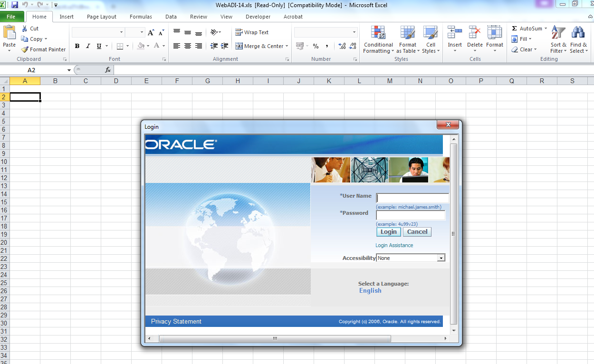Click the Delete cells icon
594x364 pixels.
pos(475,32)
